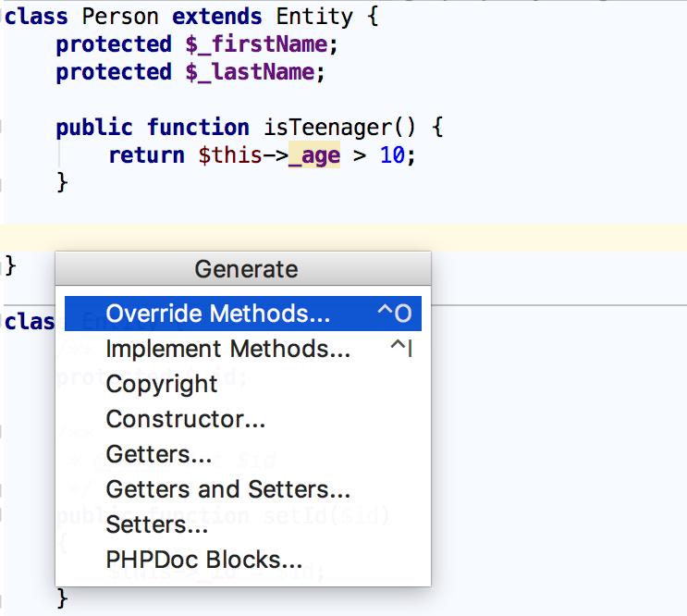Place cursor on $_lastName property
Image resolution: width=687 pixels, height=616 pixels.
pos(250,72)
